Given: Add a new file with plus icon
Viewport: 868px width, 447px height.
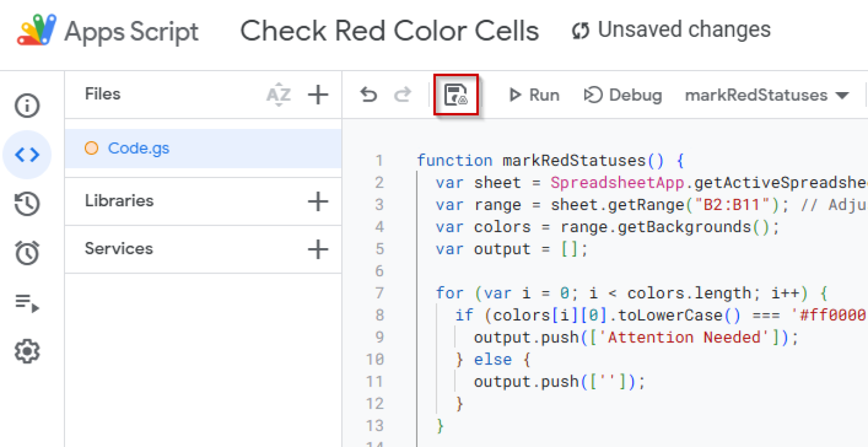Looking at the screenshot, I should [318, 95].
